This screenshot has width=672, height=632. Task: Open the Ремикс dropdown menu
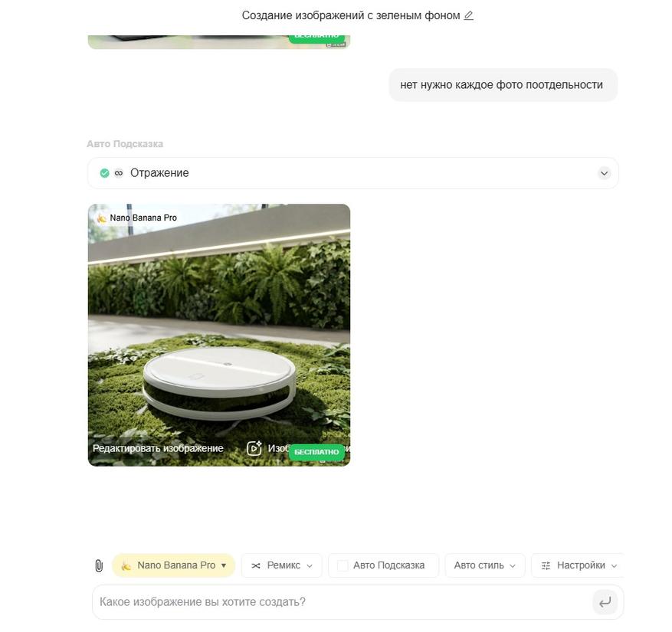[x=281, y=565]
